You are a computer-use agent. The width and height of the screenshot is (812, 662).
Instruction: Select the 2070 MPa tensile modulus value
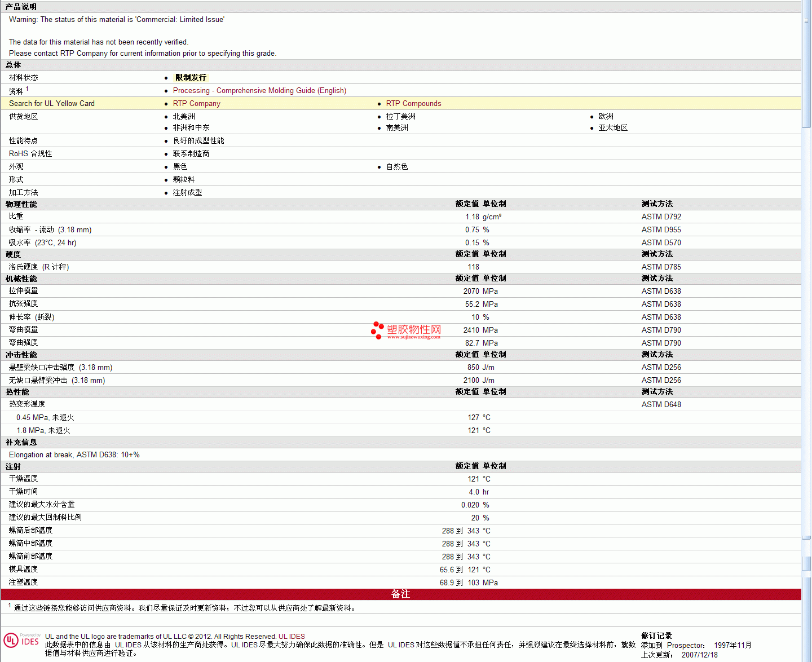(480, 292)
